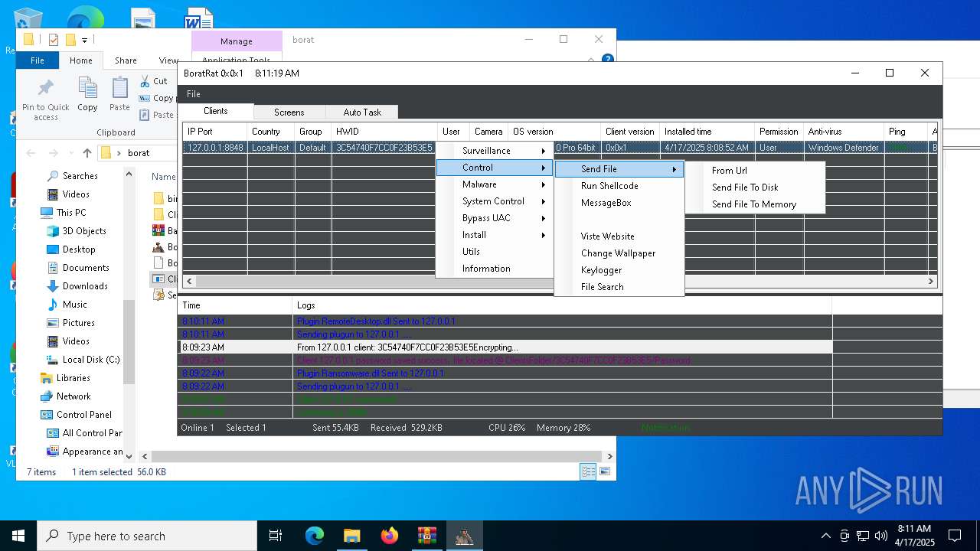Go up one folder in Explorer

tap(87, 153)
